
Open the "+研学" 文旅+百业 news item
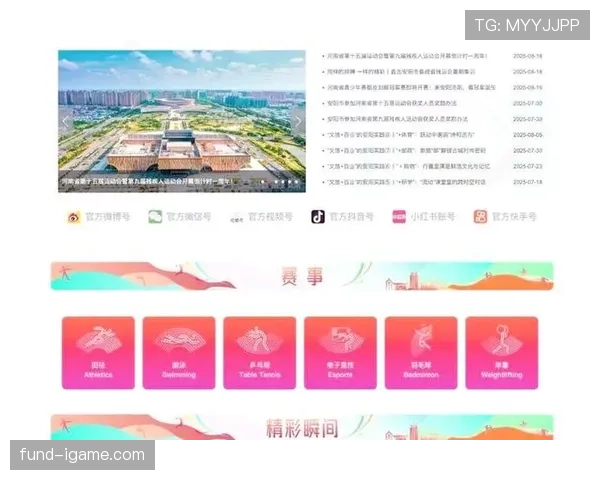tap(406, 182)
